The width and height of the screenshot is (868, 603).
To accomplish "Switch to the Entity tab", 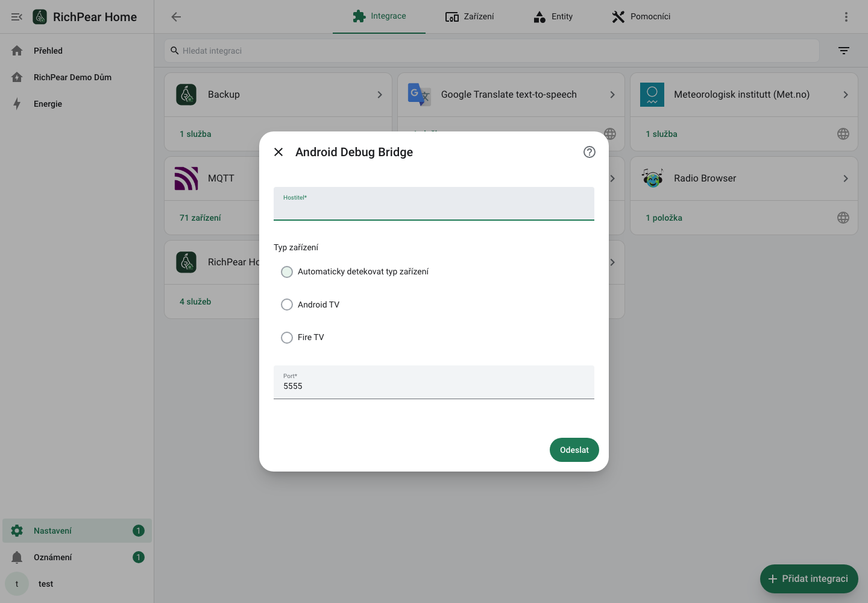I will (x=553, y=16).
